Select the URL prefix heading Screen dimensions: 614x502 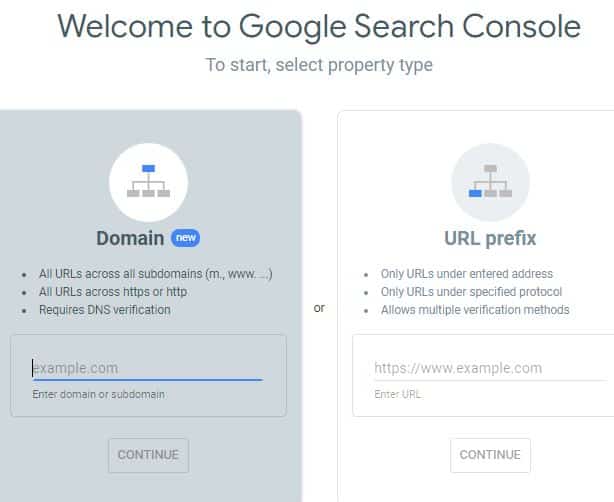pyautogui.click(x=490, y=238)
